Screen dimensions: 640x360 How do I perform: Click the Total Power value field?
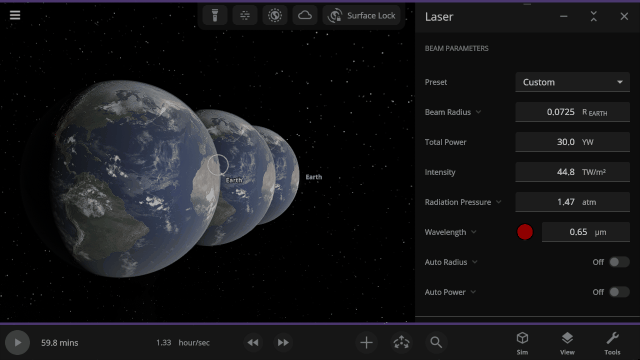[572, 142]
